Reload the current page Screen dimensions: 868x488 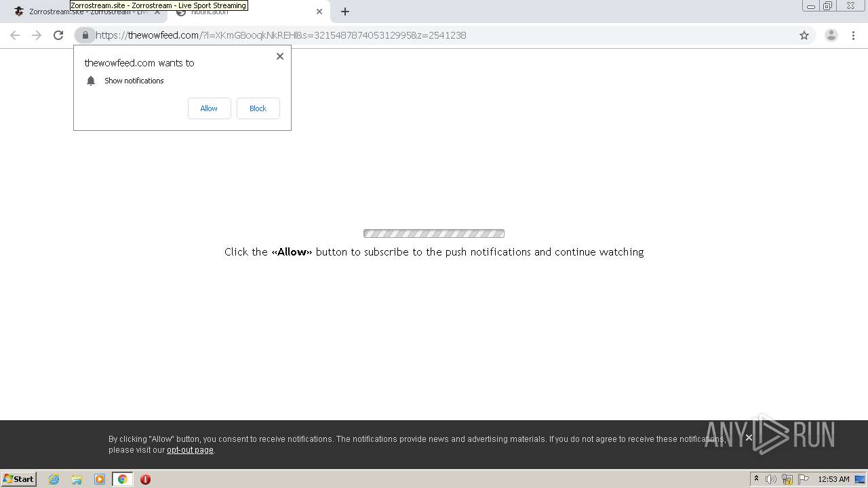(58, 35)
